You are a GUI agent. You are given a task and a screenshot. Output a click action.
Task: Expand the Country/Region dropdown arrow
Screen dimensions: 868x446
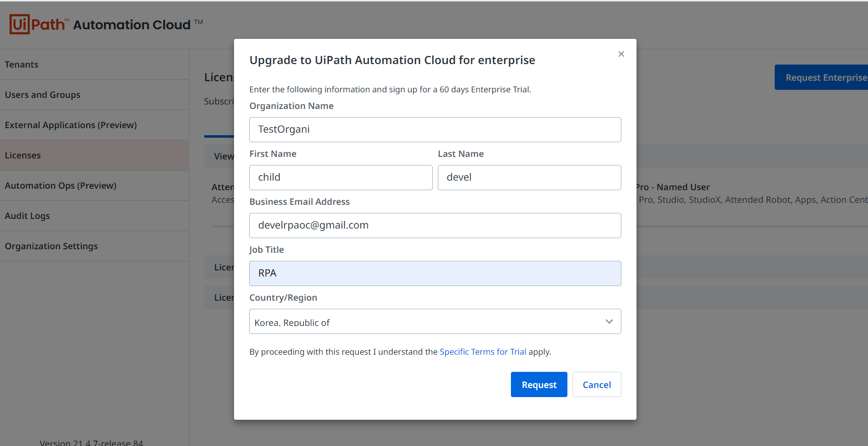(x=609, y=321)
